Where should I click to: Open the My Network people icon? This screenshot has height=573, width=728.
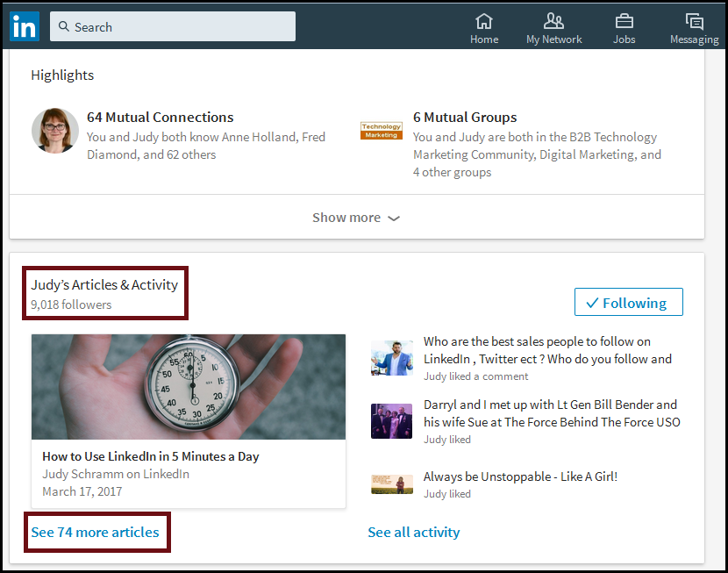(x=553, y=21)
